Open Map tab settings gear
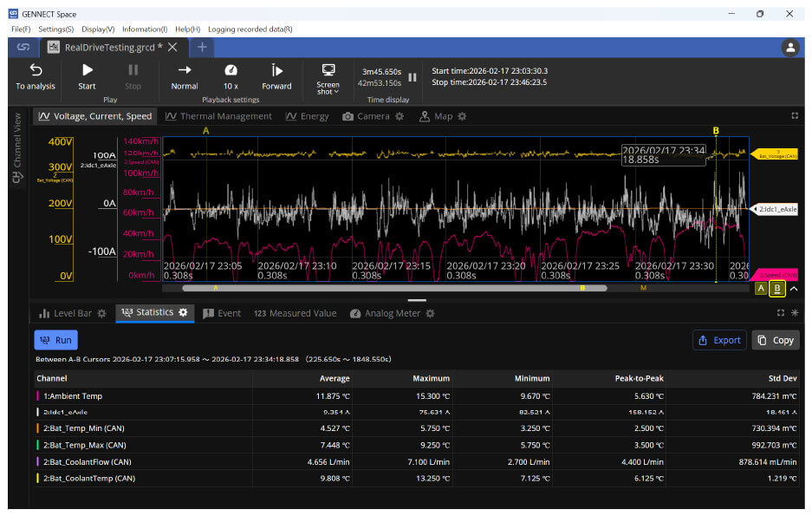The height and width of the screenshot is (516, 812). [462, 116]
